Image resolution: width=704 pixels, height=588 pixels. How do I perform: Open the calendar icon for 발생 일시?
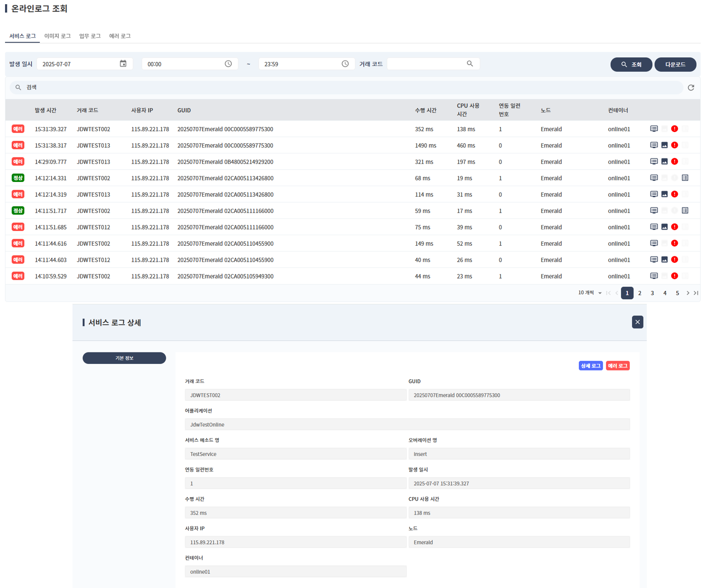pos(123,64)
